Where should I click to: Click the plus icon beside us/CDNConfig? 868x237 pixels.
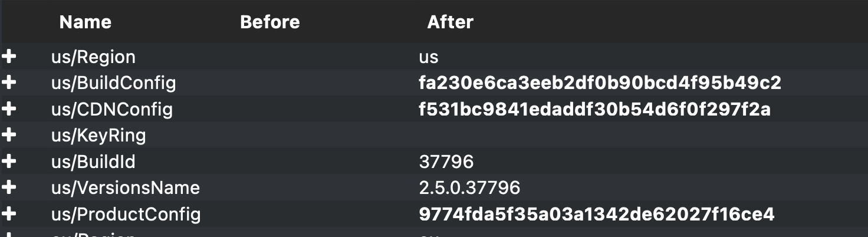[x=9, y=109]
